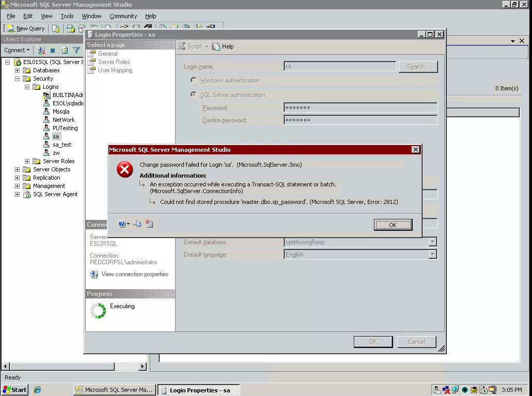Select the zw login

[56, 153]
